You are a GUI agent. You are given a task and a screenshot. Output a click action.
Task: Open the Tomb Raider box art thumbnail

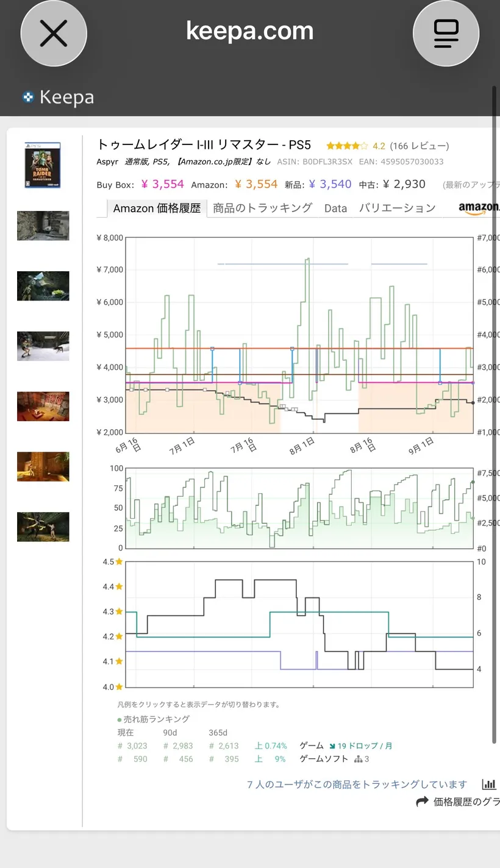[43, 165]
